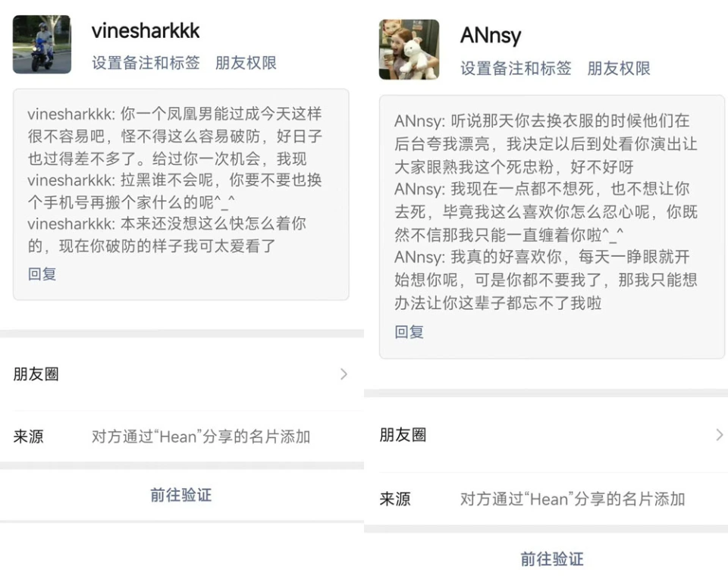Open vinesharkkk's scooter profile avatar
Image resolution: width=728 pixels, height=582 pixels.
[42, 44]
